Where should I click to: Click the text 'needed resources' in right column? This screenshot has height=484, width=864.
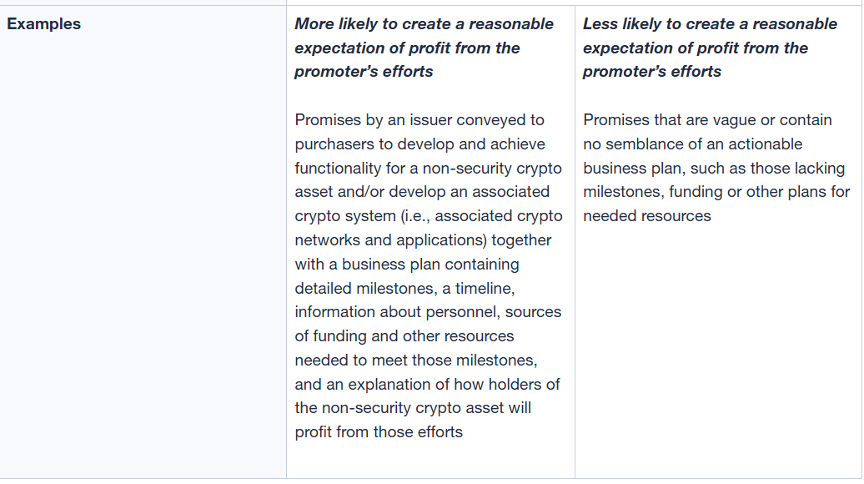point(647,216)
